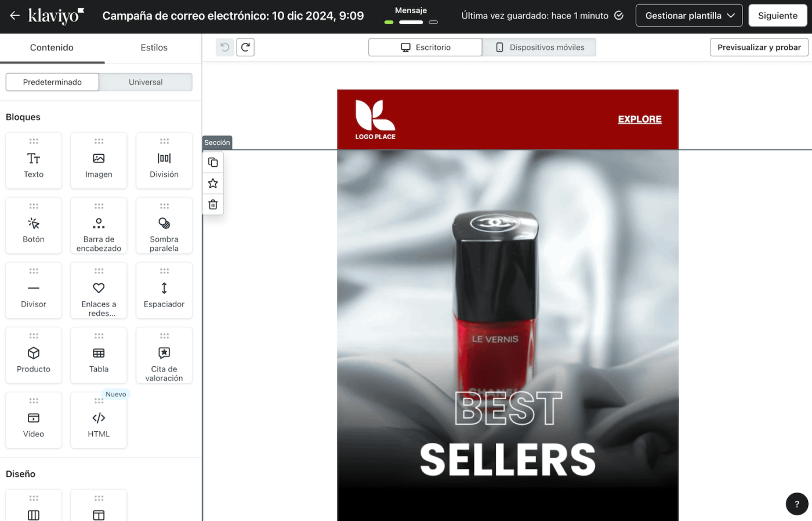Image resolution: width=812 pixels, height=521 pixels.
Task: Select Universal block mode
Action: (x=146, y=82)
